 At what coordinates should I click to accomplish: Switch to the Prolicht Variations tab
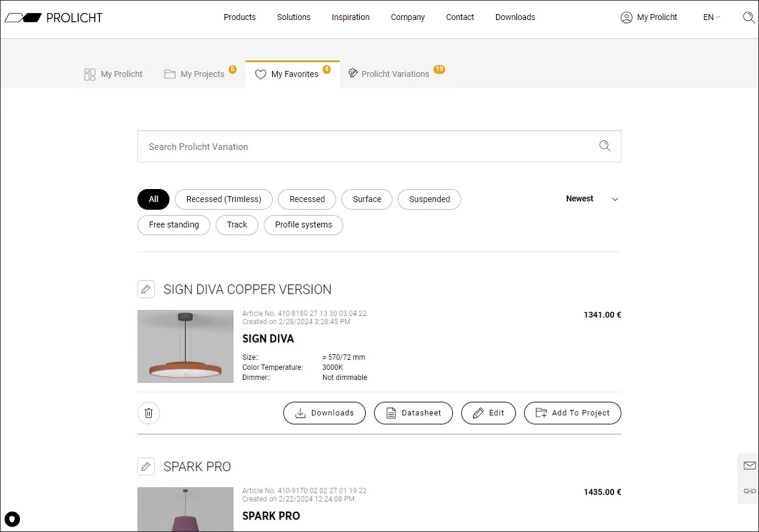[396, 74]
